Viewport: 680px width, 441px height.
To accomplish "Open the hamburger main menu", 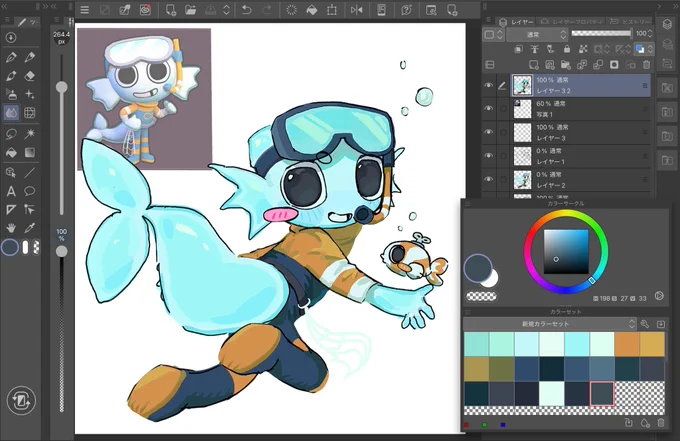I will [x=85, y=10].
